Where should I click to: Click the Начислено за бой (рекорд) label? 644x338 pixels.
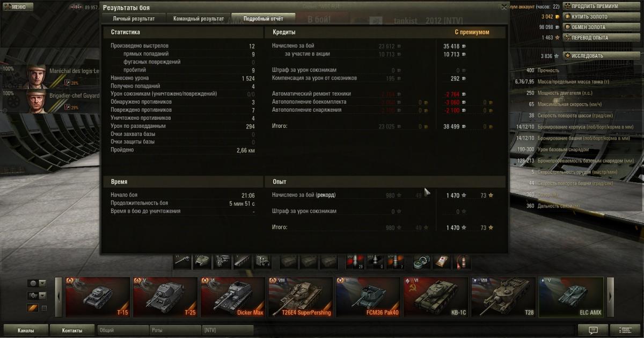pyautogui.click(x=304, y=195)
